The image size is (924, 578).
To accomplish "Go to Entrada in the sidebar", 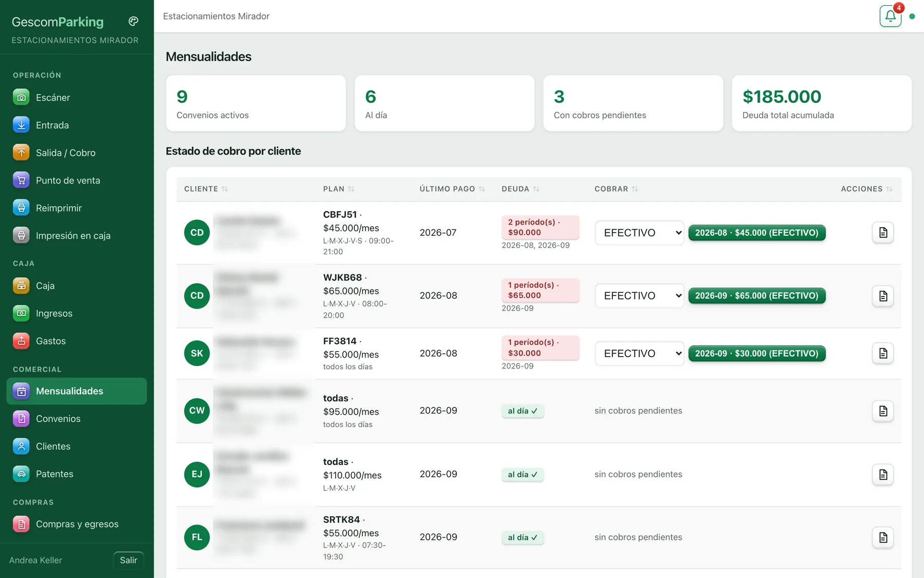I will coord(76,125).
